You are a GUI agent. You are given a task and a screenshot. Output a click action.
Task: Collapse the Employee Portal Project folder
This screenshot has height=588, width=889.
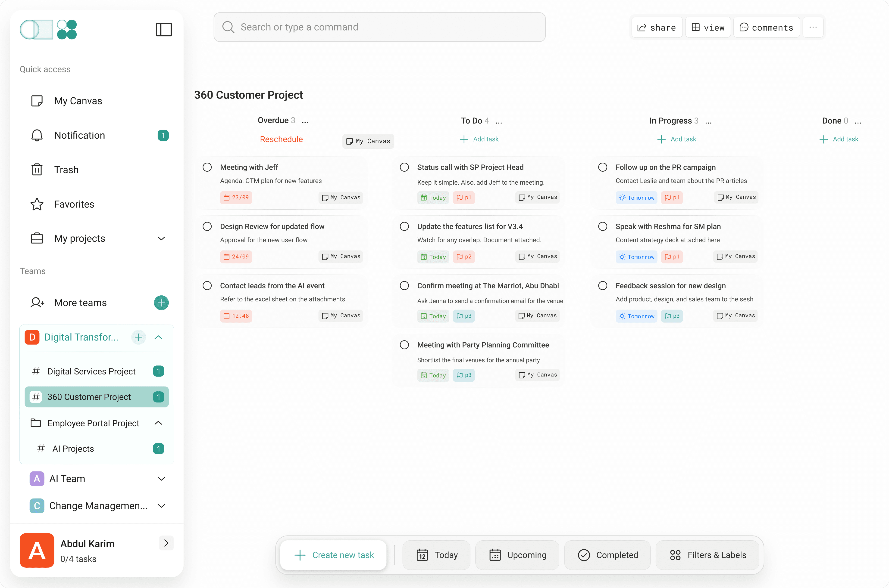point(158,423)
